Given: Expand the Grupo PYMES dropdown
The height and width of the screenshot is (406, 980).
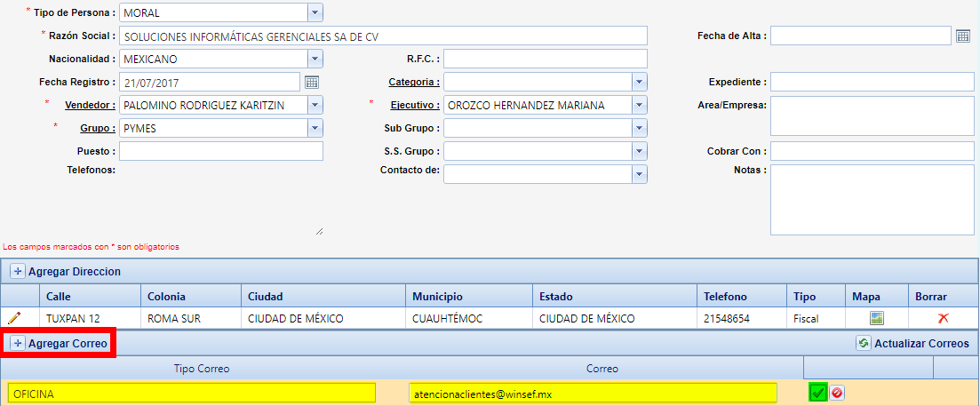Looking at the screenshot, I should [315, 128].
